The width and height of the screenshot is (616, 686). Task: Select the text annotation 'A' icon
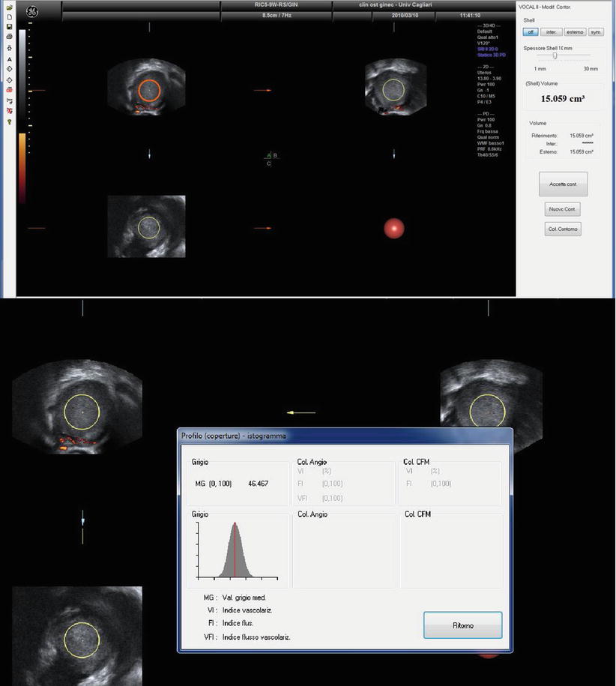[x=9, y=58]
